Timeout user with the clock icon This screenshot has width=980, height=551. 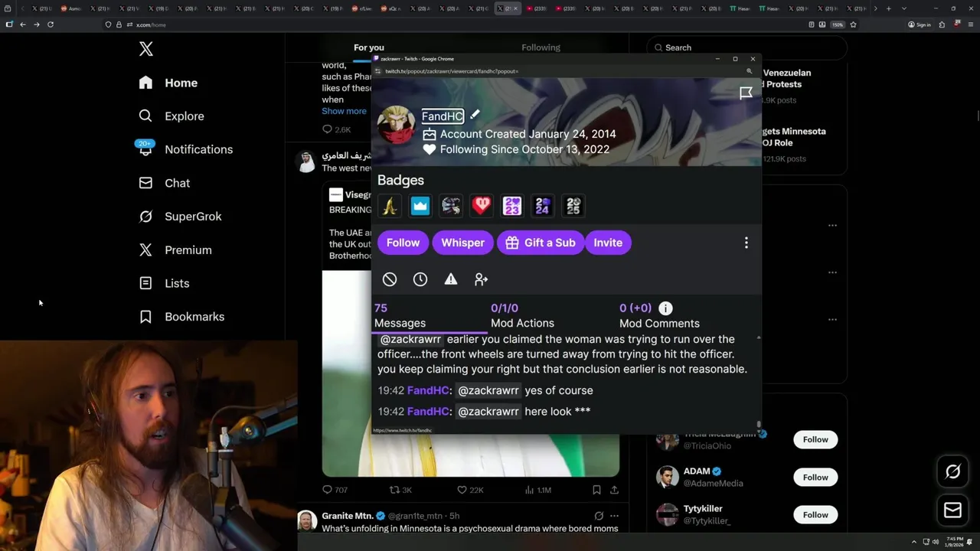pyautogui.click(x=420, y=279)
